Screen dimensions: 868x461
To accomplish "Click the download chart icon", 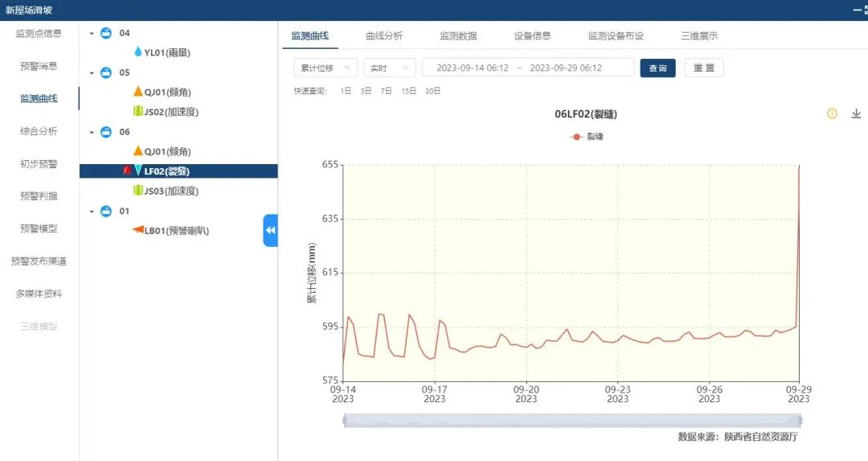I will (856, 114).
